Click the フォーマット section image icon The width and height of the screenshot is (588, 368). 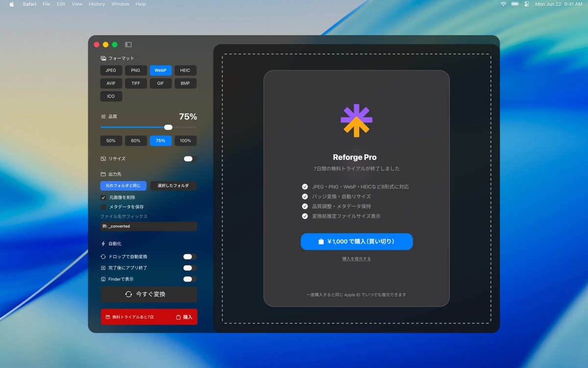pos(103,58)
